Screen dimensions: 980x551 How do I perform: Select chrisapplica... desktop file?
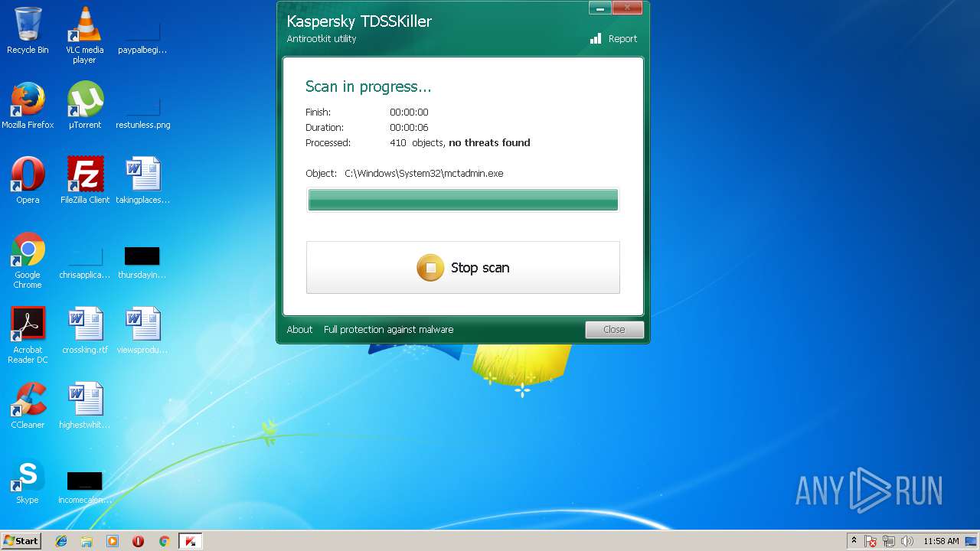click(85, 261)
